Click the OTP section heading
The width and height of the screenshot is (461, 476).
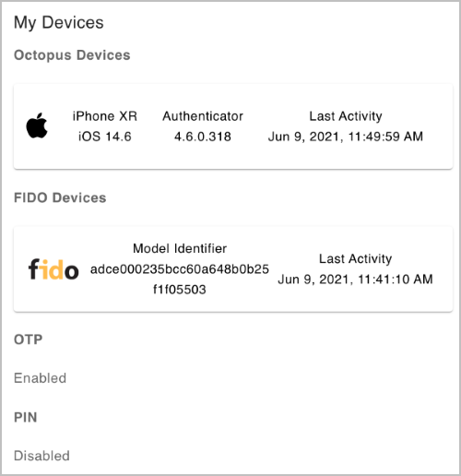pos(29,339)
